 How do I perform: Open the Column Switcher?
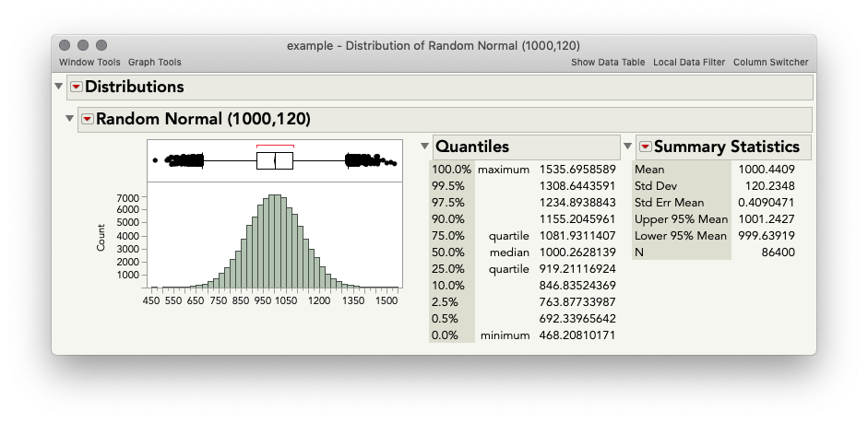click(770, 63)
